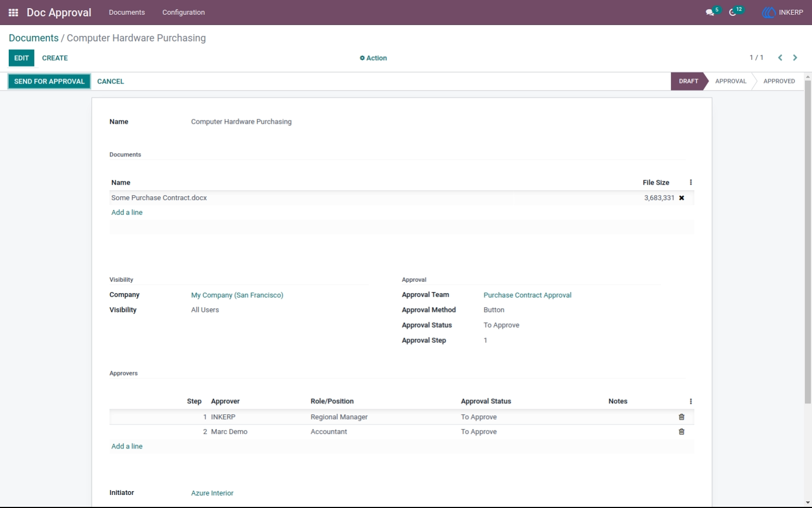Open Azure Interior initiator link
The height and width of the screenshot is (508, 812).
(212, 493)
